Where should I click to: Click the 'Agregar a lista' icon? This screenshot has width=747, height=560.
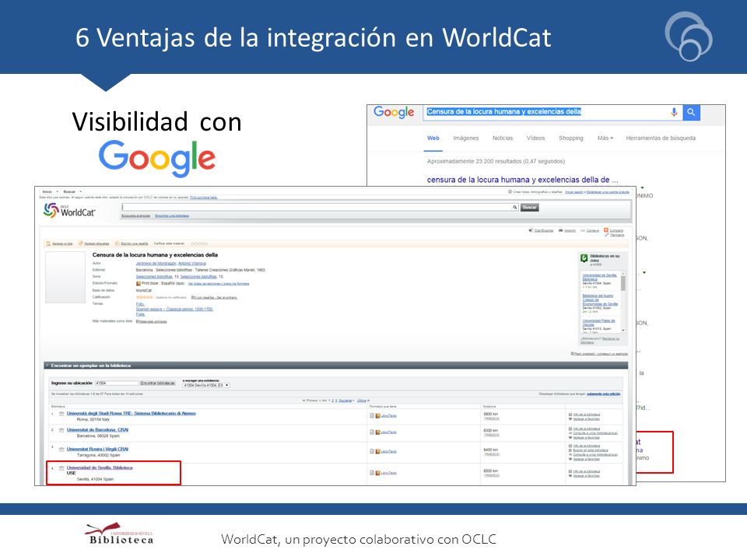[x=48, y=243]
